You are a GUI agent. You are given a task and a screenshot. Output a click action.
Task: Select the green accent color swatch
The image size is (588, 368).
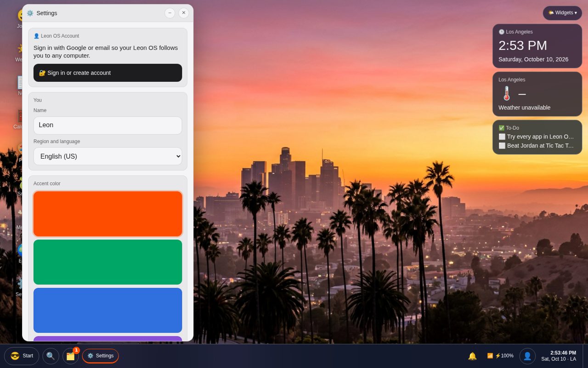click(108, 262)
